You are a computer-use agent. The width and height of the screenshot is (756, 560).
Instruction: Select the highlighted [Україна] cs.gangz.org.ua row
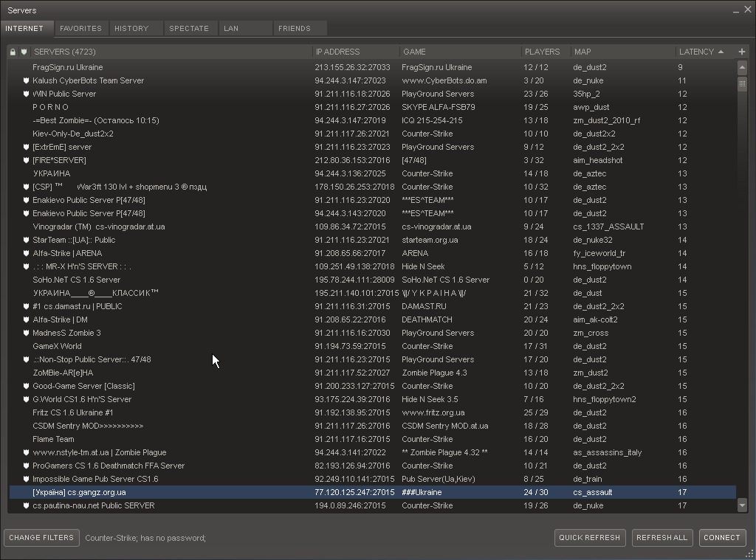point(372,492)
